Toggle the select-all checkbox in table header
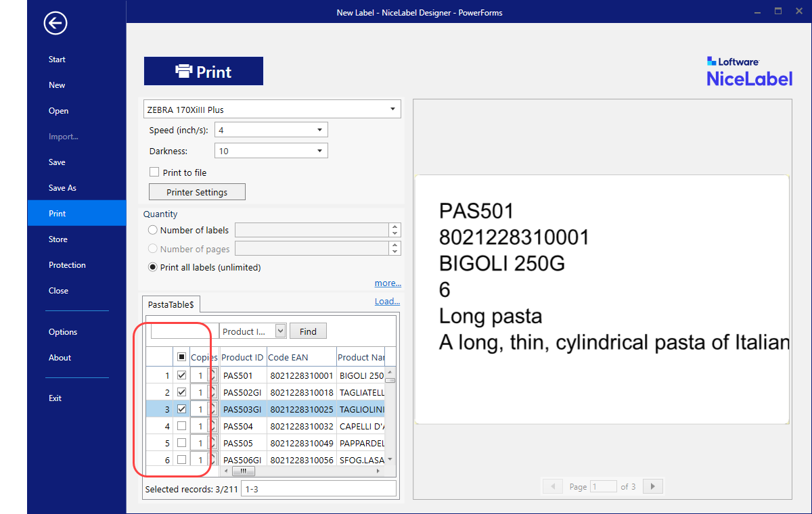The width and height of the screenshot is (812, 514). pos(181,356)
